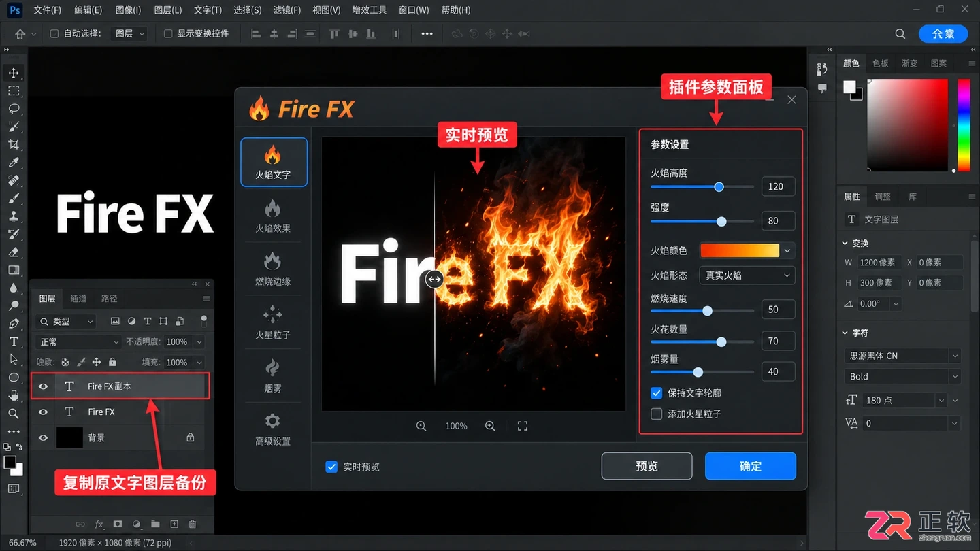Viewport: 980px width, 551px height.
Task: Open the 烟雾 section in Fire FX
Action: tap(273, 375)
